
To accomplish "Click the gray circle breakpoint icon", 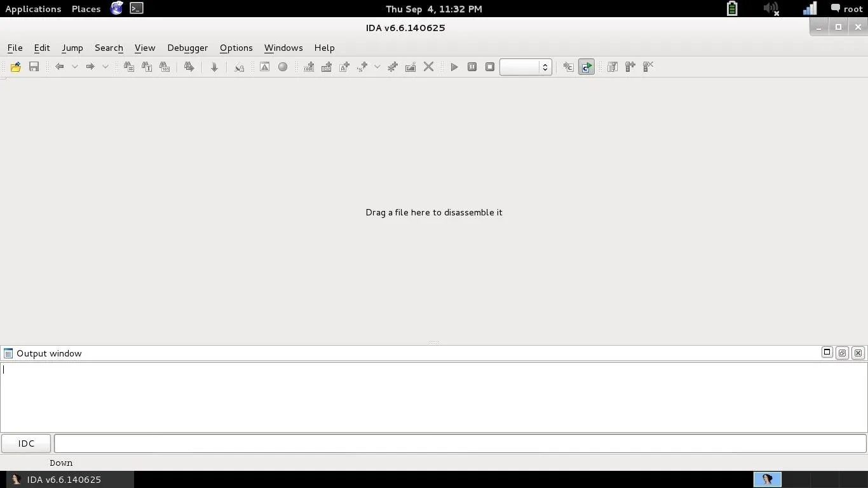I will tap(283, 67).
